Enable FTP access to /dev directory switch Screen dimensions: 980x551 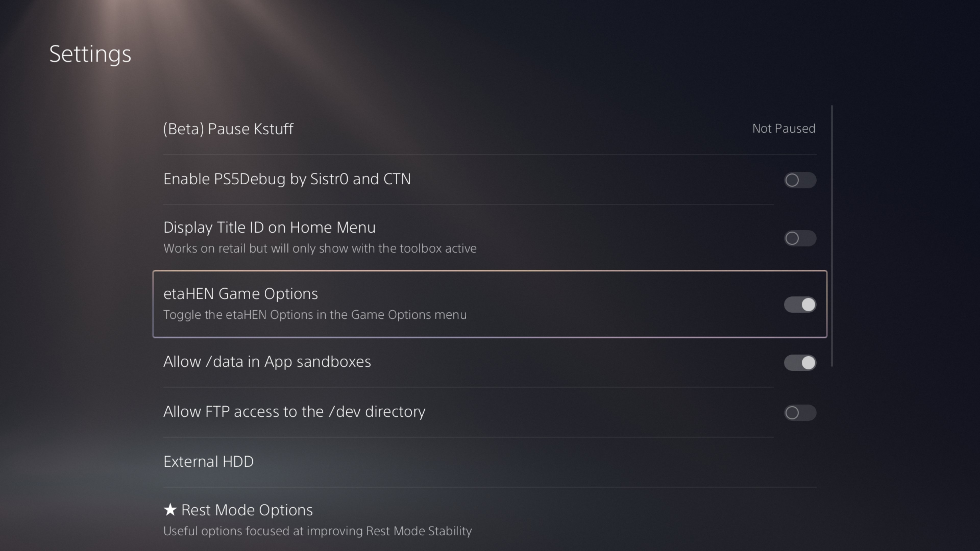coord(800,412)
